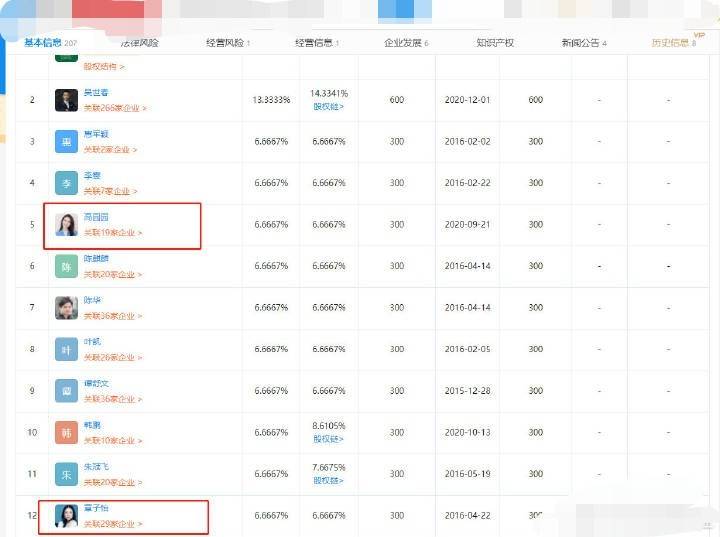Screen dimensions: 720x537
Task: Click the date 2020-10-13
Action: click(467, 432)
